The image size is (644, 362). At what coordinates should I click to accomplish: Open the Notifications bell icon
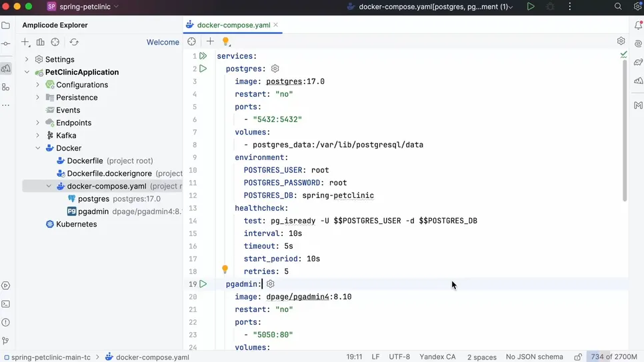pyautogui.click(x=638, y=25)
